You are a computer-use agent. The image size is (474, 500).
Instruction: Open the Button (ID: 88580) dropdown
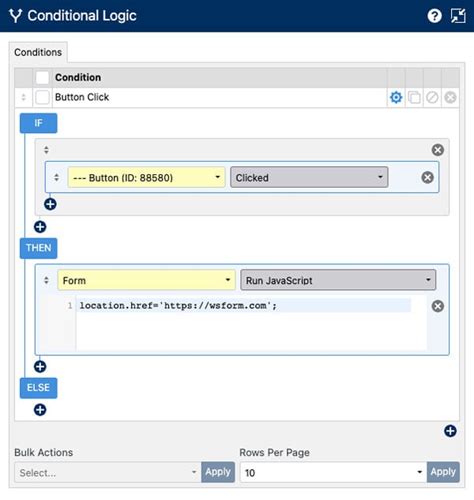pyautogui.click(x=146, y=177)
